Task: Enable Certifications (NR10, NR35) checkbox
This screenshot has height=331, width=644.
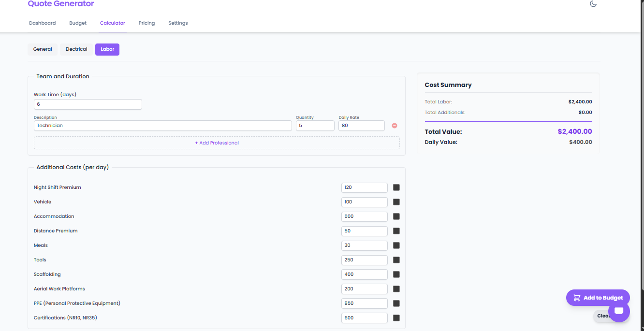Action: point(396,318)
